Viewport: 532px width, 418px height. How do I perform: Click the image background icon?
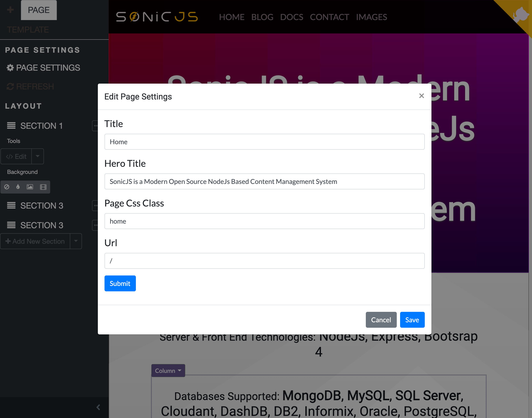30,187
